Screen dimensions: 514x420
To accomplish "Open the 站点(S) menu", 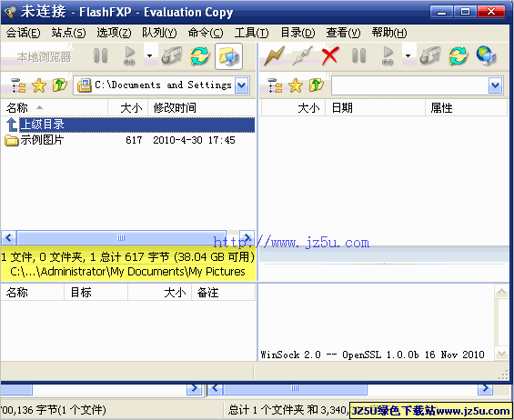I will coord(68,33).
